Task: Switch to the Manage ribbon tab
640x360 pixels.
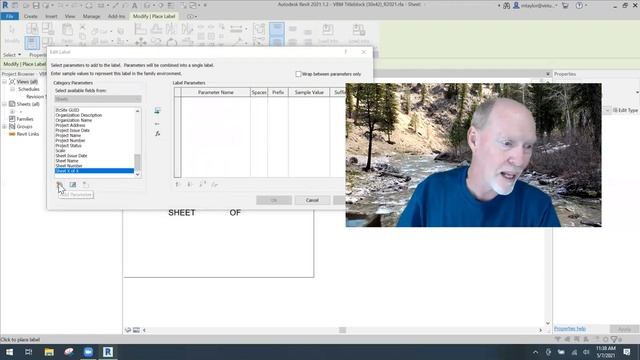Action: [x=91, y=16]
